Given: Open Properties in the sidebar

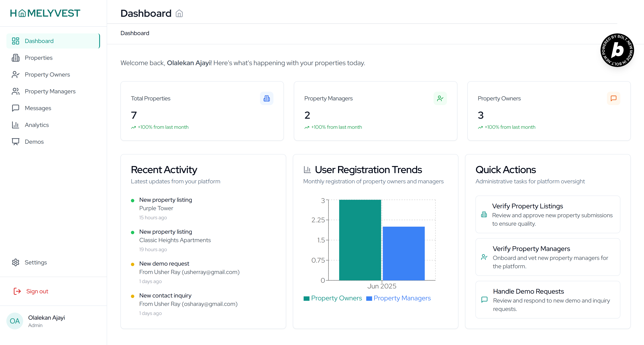Looking at the screenshot, I should pyautogui.click(x=38, y=58).
